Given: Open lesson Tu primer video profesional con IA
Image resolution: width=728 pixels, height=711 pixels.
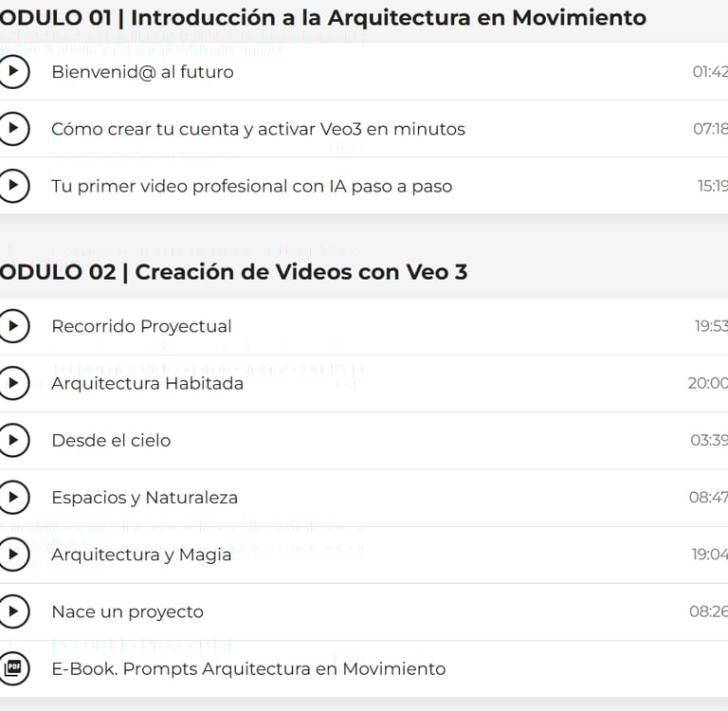Looking at the screenshot, I should pyautogui.click(x=251, y=186).
